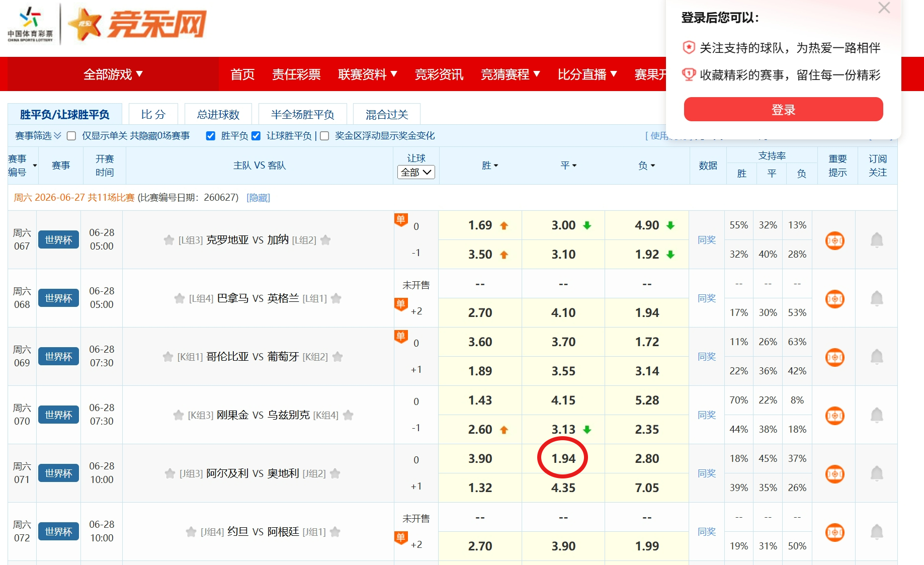924x565 pixels.
Task: Expand 联赛资料 dropdown menu
Action: (x=368, y=74)
